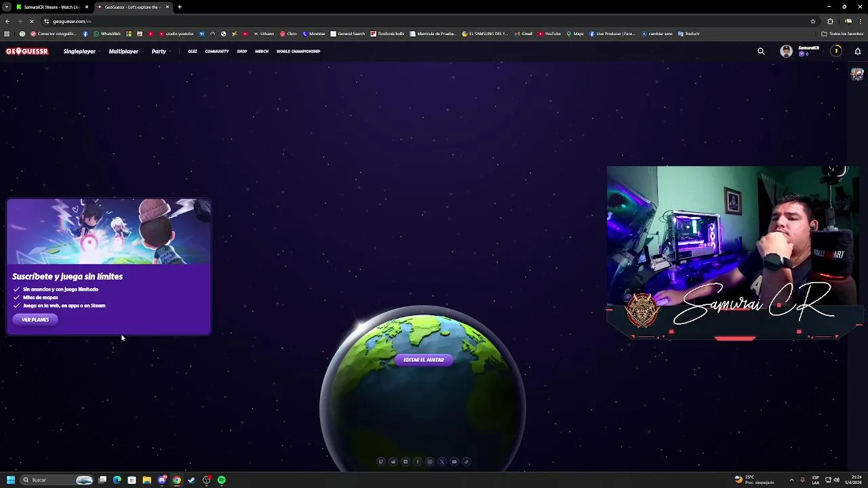Viewport: 868px width, 488px height.
Task: Open a new Chrome tab
Action: [180, 7]
